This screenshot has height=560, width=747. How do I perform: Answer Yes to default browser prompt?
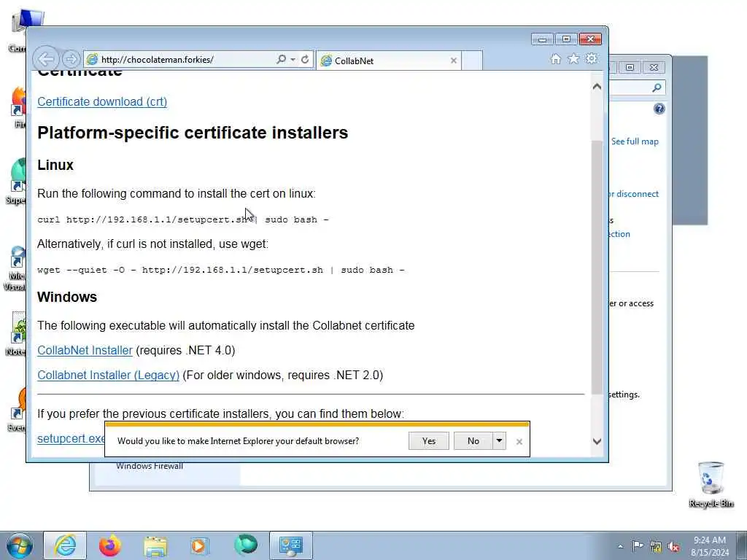(429, 441)
